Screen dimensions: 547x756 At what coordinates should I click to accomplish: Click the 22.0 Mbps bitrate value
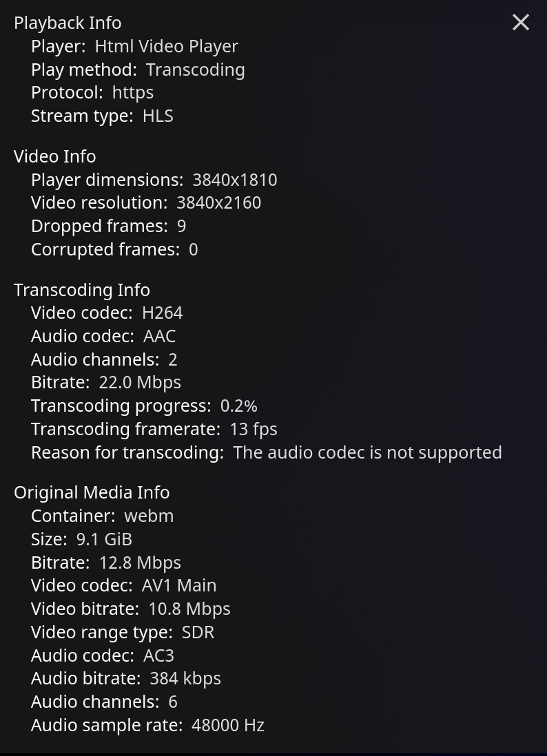coord(140,382)
